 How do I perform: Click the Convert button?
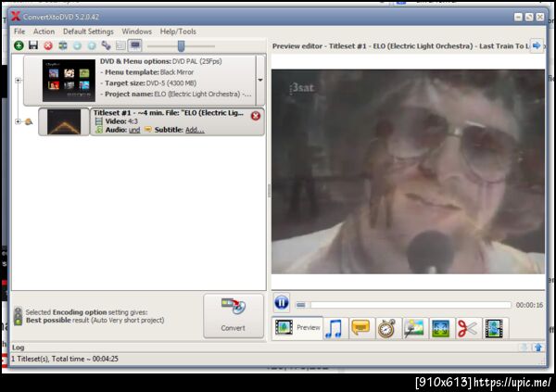[x=234, y=316]
